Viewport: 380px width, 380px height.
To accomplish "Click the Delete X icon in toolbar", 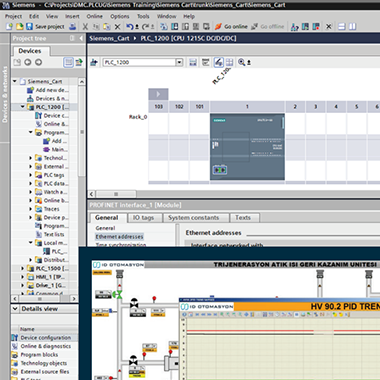I will click(117, 26).
